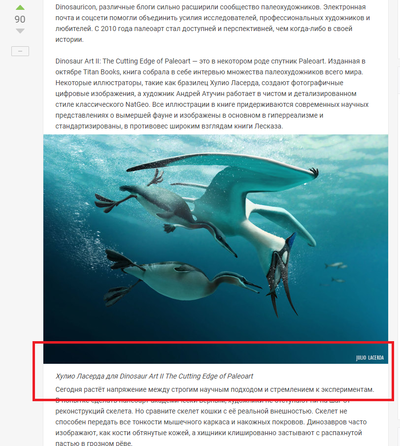Click the italic caption under the image
This screenshot has width=400, height=446.
(x=154, y=376)
